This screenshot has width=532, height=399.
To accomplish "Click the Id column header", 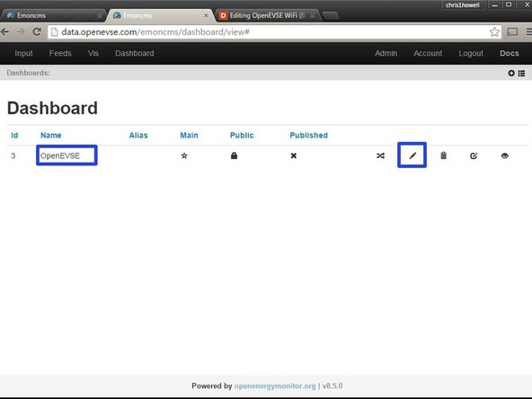I will click(14, 136).
